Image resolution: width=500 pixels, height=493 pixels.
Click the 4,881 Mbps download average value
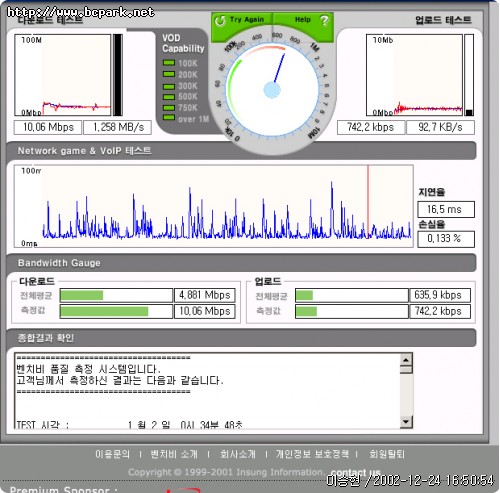pyautogui.click(x=205, y=295)
